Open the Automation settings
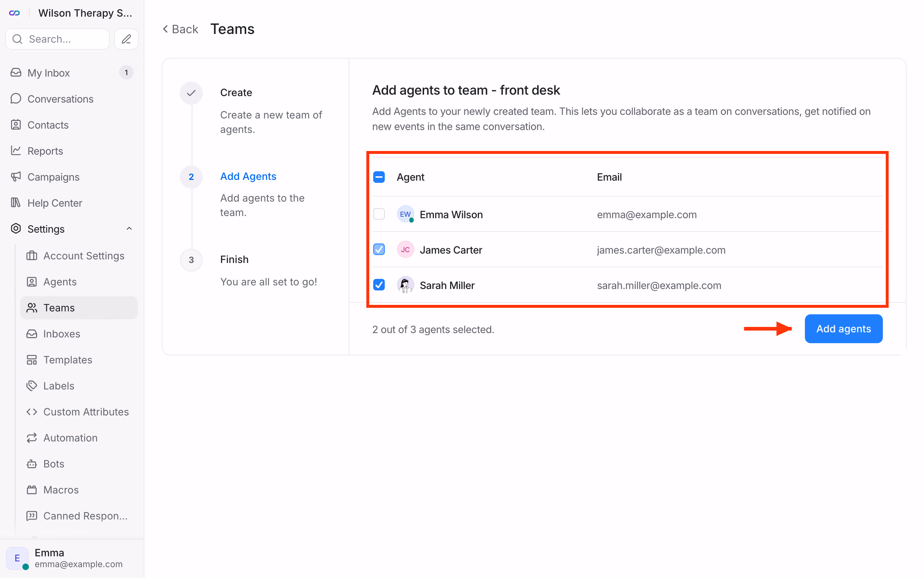924x578 pixels. tap(79, 437)
